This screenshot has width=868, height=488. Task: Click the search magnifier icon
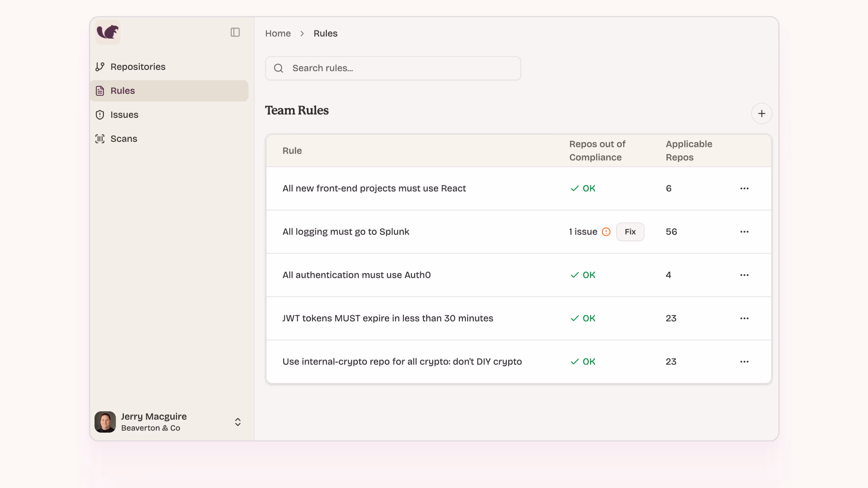coord(278,68)
